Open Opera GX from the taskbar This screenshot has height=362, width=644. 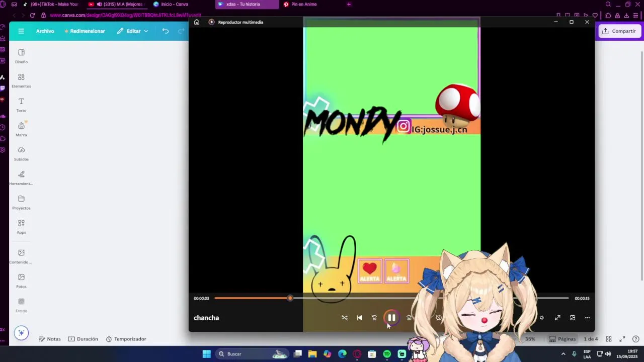(357, 354)
